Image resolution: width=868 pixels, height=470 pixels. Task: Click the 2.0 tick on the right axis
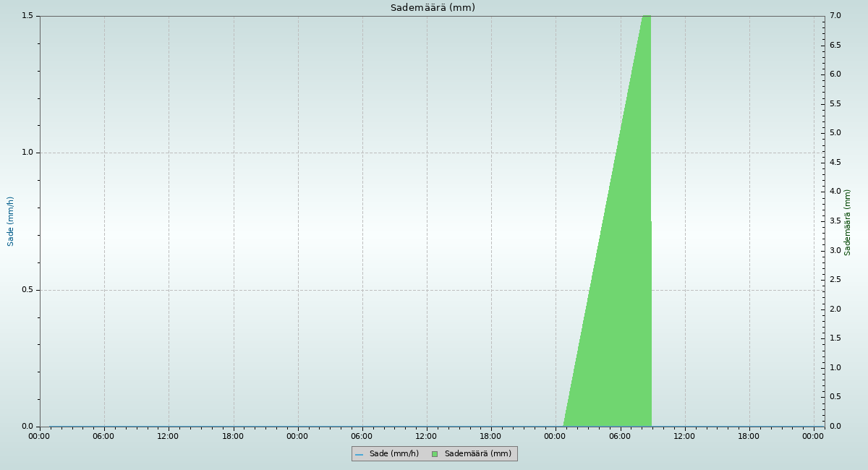pyautogui.click(x=834, y=309)
